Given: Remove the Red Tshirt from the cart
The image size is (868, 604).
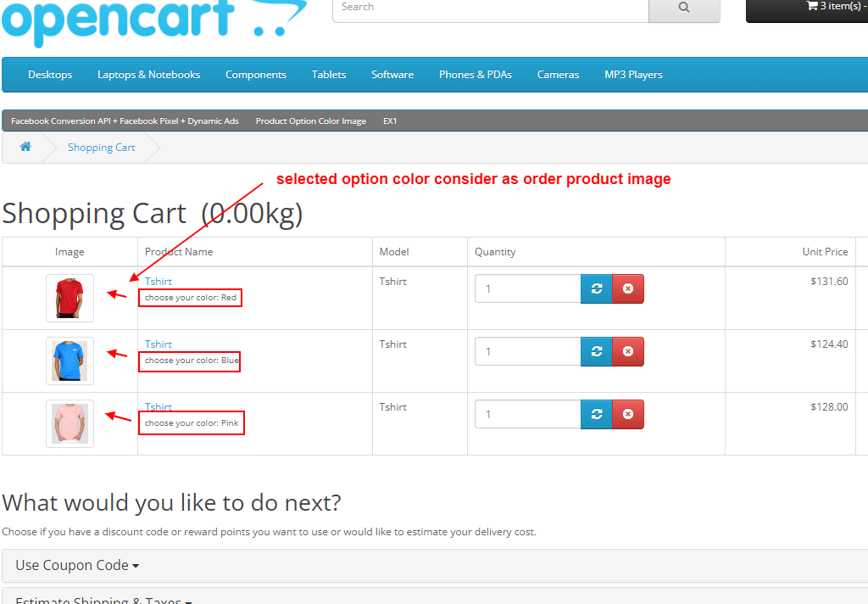Looking at the screenshot, I should 627,288.
